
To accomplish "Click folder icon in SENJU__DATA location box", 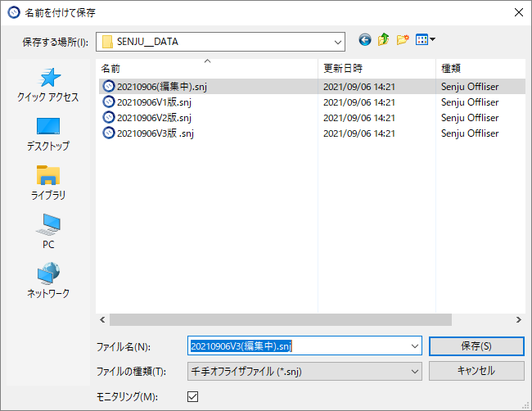I will (107, 42).
